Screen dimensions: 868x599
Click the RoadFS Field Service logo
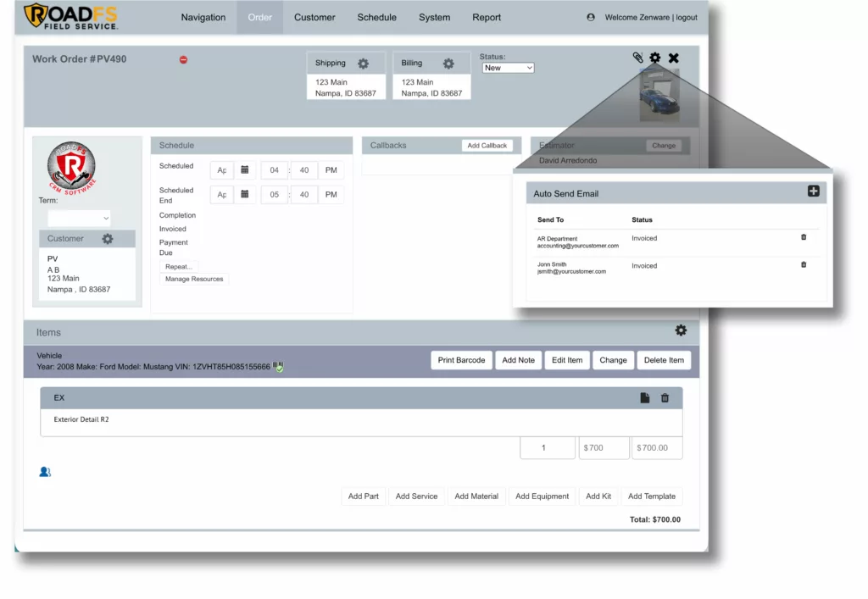point(71,17)
